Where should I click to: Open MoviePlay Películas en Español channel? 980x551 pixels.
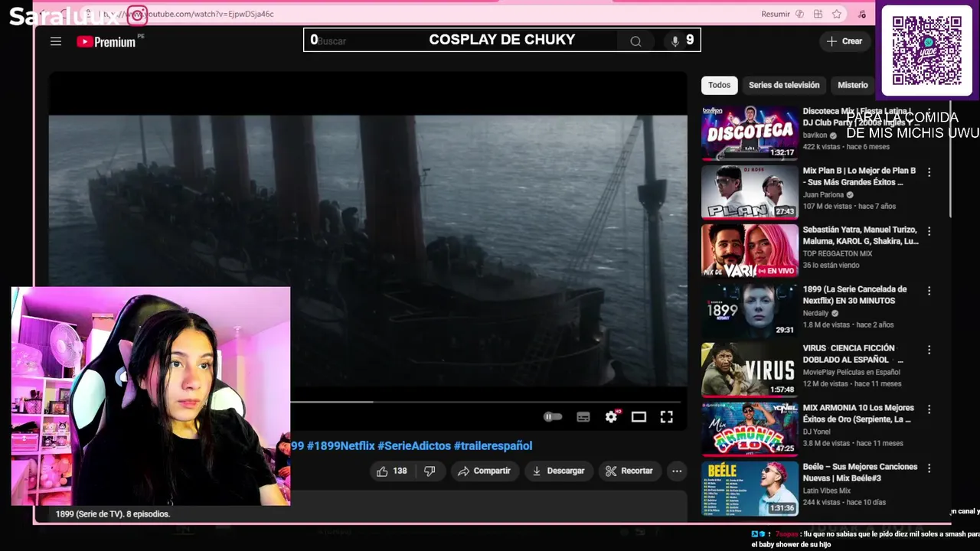tap(851, 372)
